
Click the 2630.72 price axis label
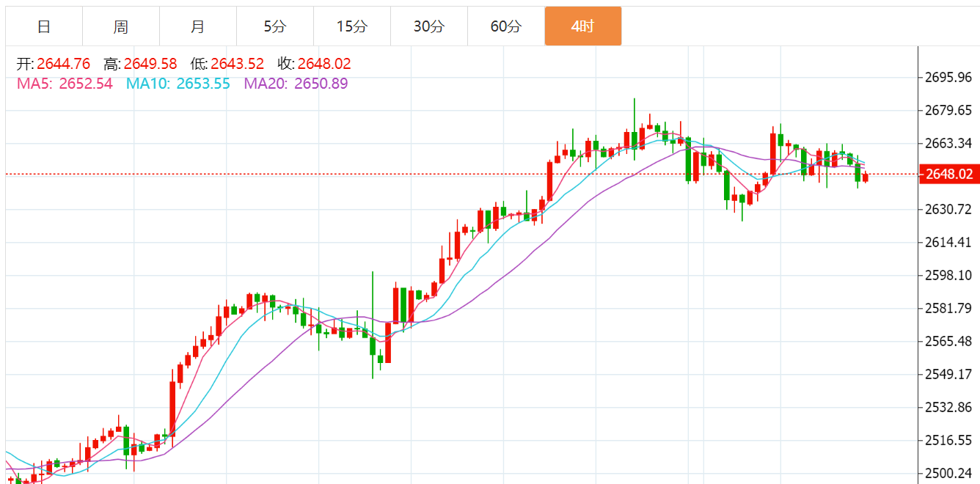click(949, 210)
